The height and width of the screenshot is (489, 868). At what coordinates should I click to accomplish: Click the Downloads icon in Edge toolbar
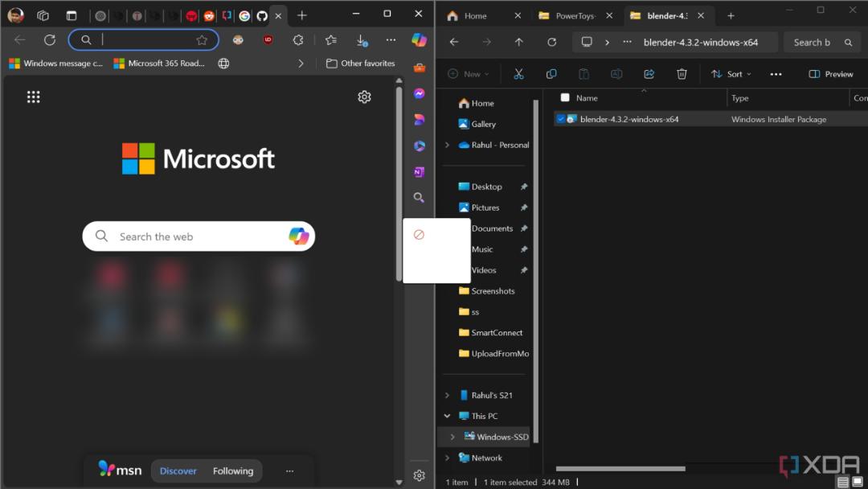(x=362, y=40)
